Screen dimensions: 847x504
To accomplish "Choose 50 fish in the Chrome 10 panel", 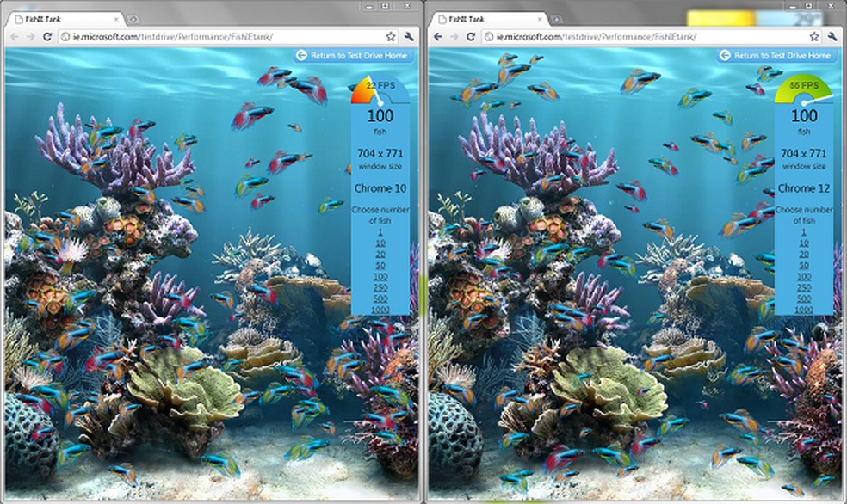I will coord(380,265).
